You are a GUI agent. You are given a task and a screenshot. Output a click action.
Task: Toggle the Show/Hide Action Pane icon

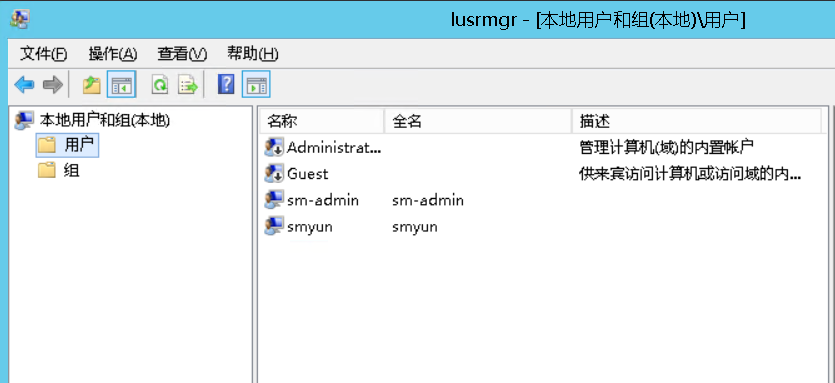point(256,84)
